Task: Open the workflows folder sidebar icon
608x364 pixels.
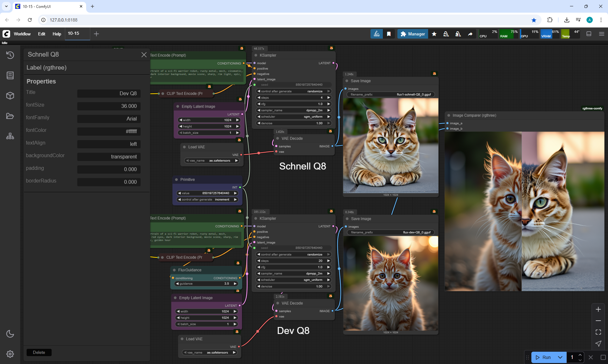Action: coord(10,116)
